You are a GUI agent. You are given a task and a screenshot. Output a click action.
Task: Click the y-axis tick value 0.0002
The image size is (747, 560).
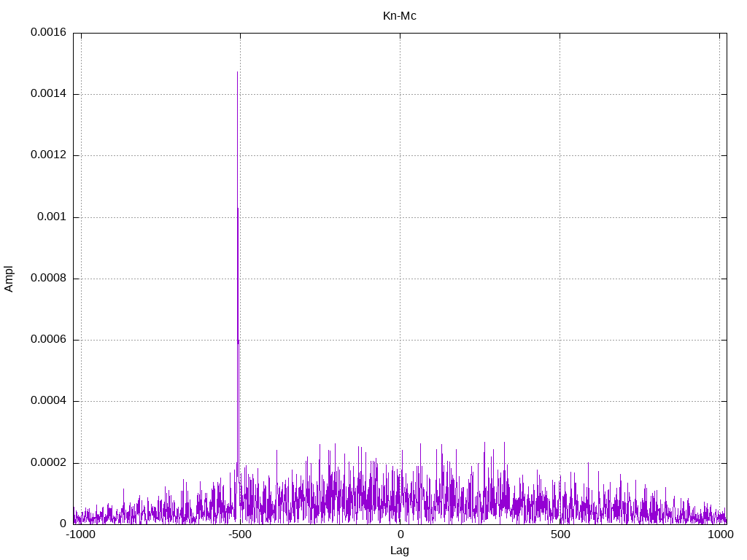[x=49, y=462]
